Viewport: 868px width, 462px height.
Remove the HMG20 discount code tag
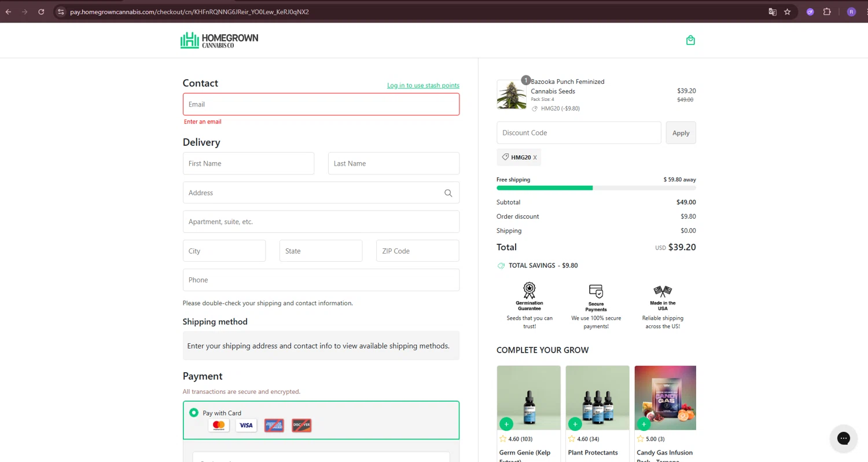click(535, 157)
